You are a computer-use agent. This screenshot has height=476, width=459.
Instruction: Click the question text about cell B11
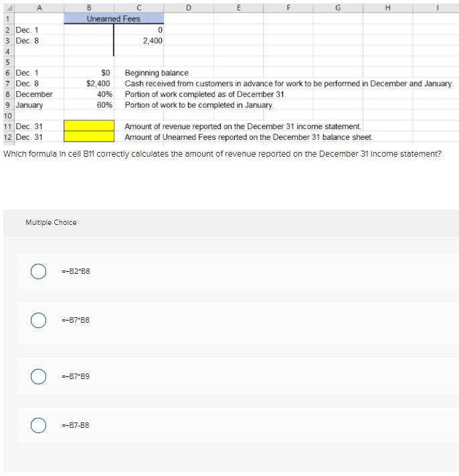pyautogui.click(x=222, y=154)
